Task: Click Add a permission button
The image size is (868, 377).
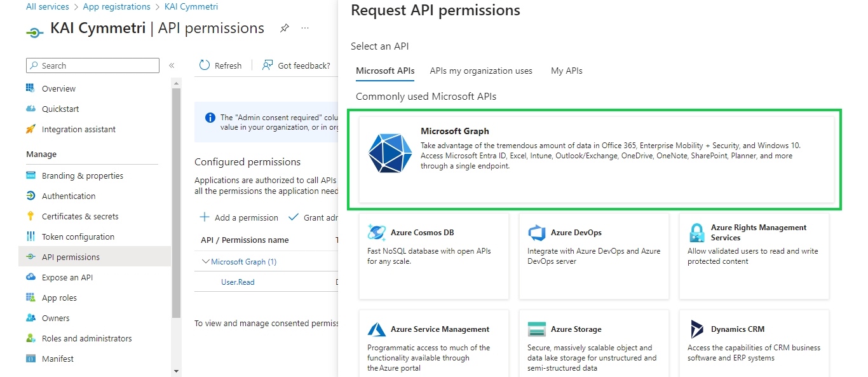Action: [x=240, y=217]
